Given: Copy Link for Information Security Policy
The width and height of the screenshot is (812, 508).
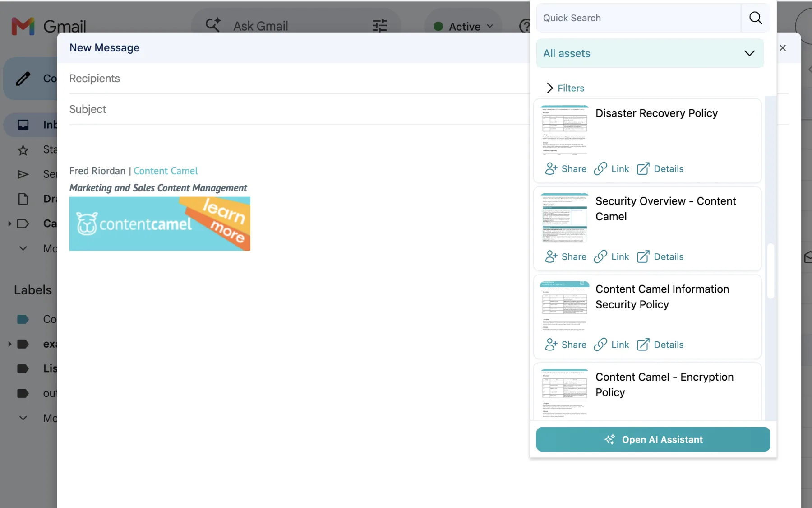Looking at the screenshot, I should pyautogui.click(x=611, y=345).
